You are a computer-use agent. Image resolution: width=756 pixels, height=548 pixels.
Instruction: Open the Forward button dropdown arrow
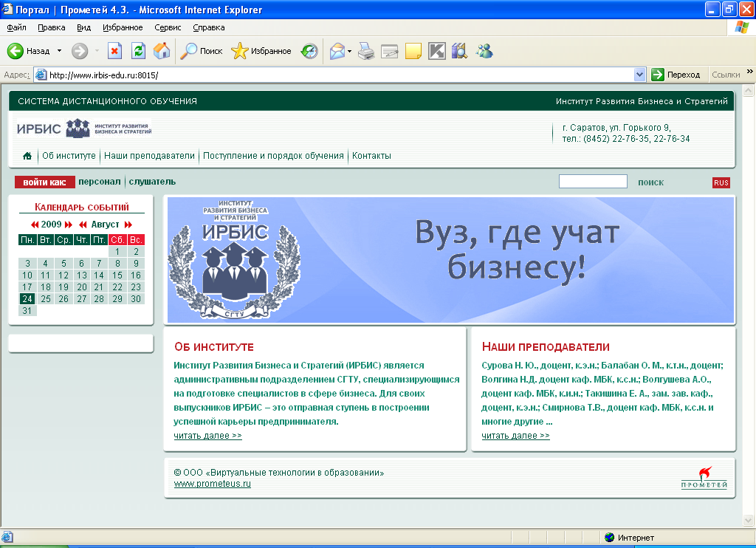(x=97, y=51)
